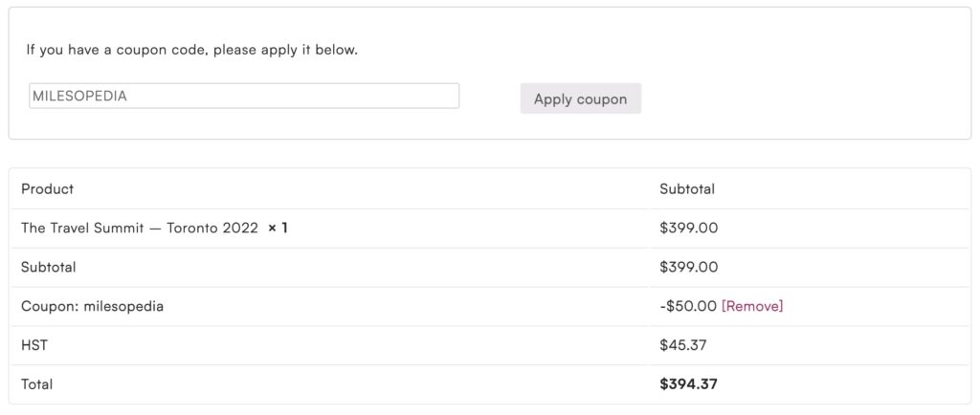Click the word milesopedia in coupon row
The image size is (980, 415).
tap(123, 306)
